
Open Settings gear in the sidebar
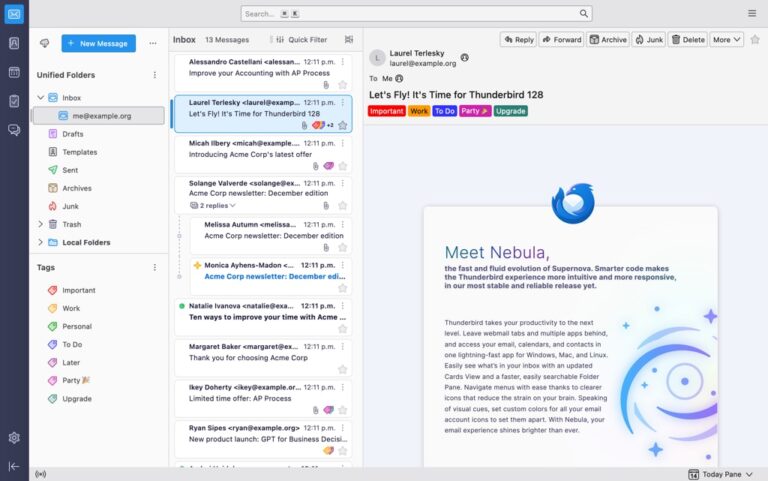tap(14, 437)
